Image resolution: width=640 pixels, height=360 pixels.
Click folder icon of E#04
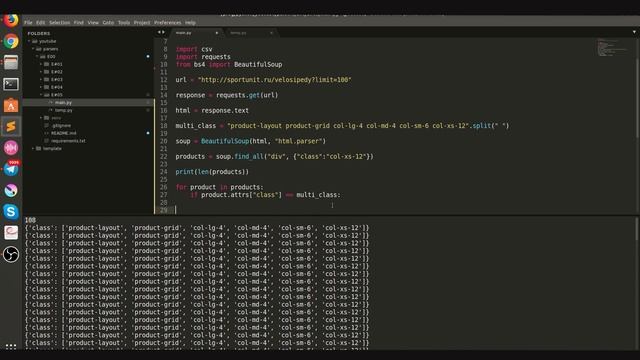pyautogui.click(x=47, y=87)
